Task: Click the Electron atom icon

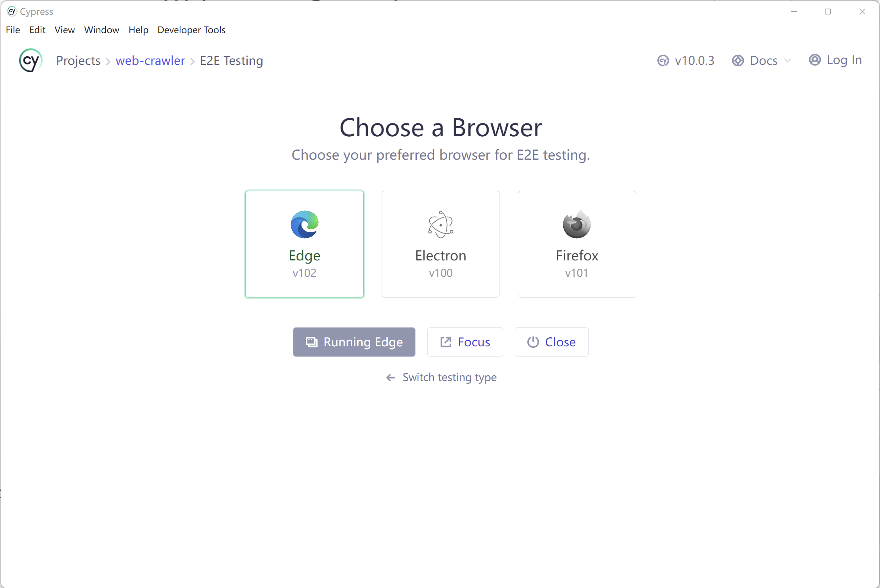Action: 441,225
